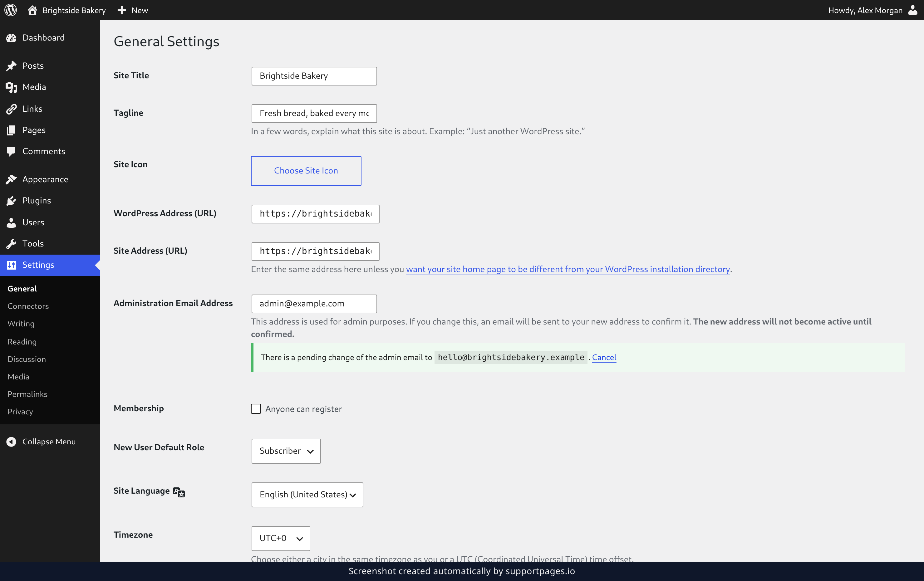
Task: Cancel the pending admin email change
Action: [x=604, y=357]
